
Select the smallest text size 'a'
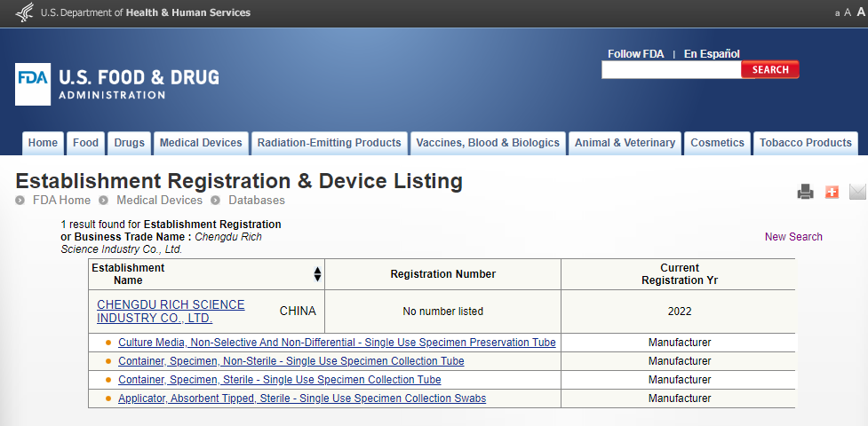pos(837,13)
